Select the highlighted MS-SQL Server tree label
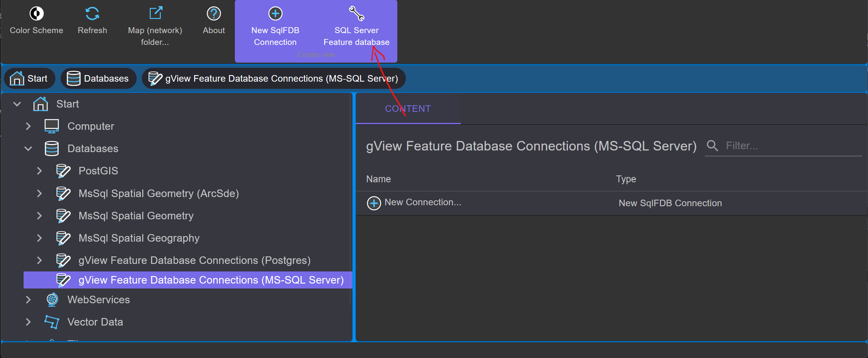This screenshot has height=358, width=868. coord(211,280)
